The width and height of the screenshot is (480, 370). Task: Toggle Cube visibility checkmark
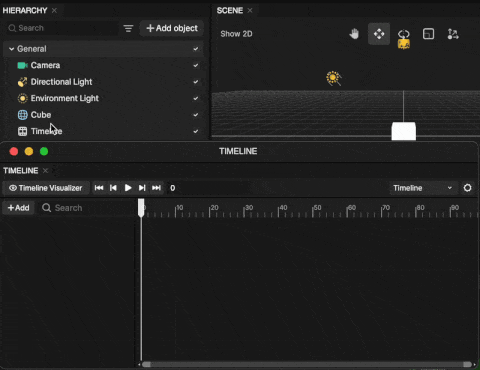[x=196, y=115]
